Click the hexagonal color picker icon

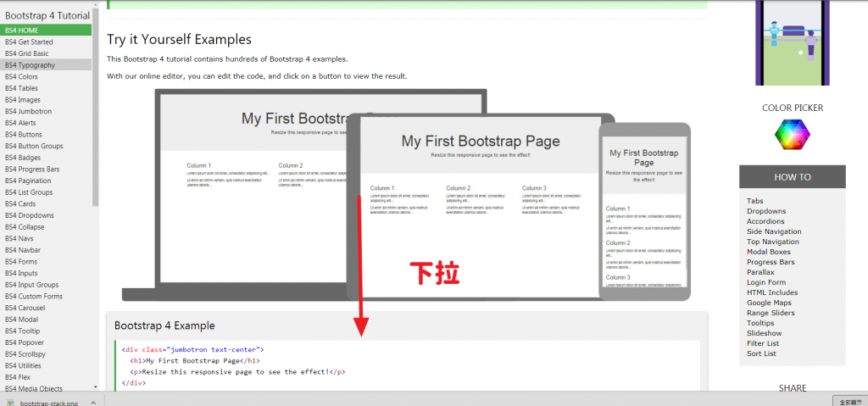(x=793, y=134)
